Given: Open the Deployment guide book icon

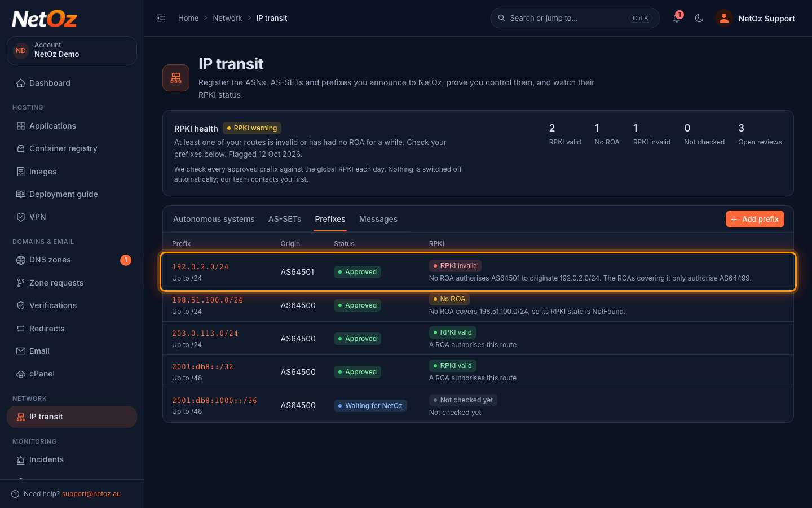Looking at the screenshot, I should 21,194.
